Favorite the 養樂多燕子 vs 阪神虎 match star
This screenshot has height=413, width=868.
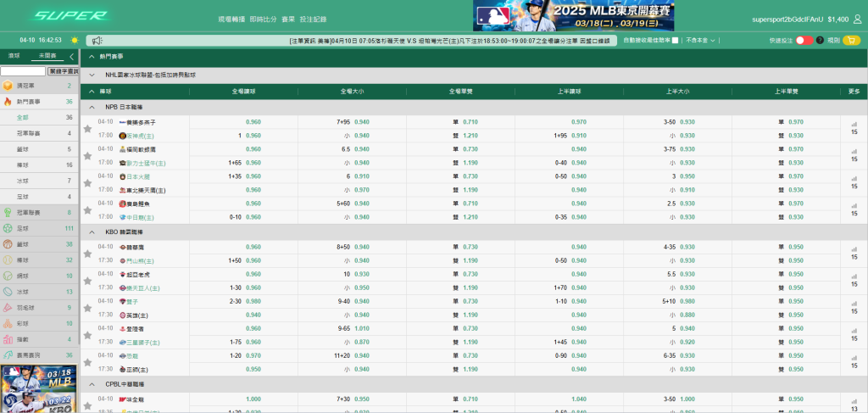pyautogui.click(x=87, y=129)
